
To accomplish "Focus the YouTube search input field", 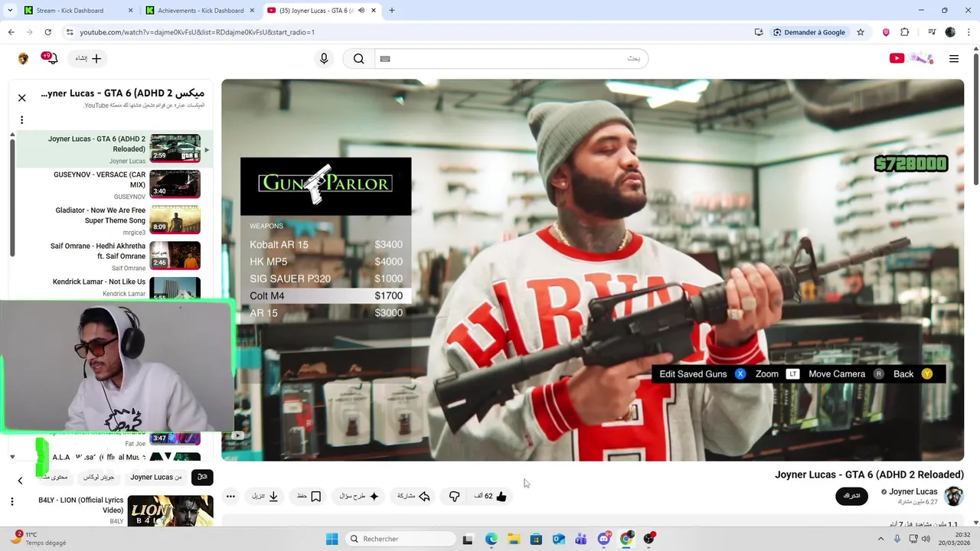I will tap(511, 58).
